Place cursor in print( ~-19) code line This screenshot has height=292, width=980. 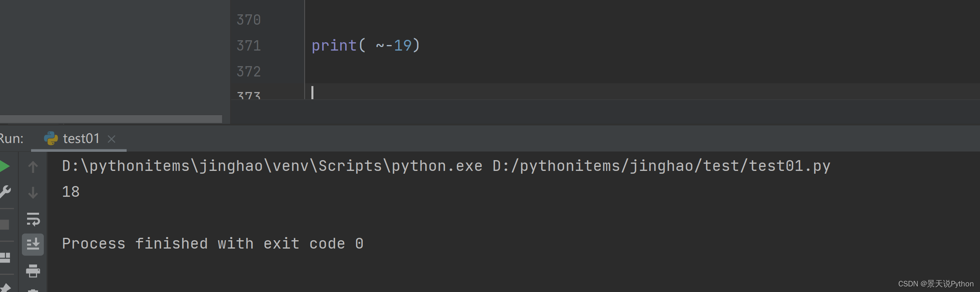point(366,45)
